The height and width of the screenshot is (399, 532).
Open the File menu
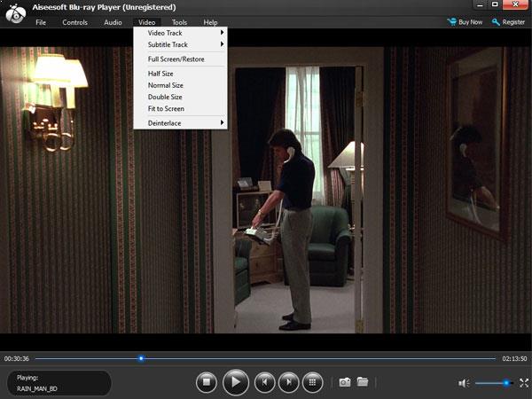click(41, 22)
